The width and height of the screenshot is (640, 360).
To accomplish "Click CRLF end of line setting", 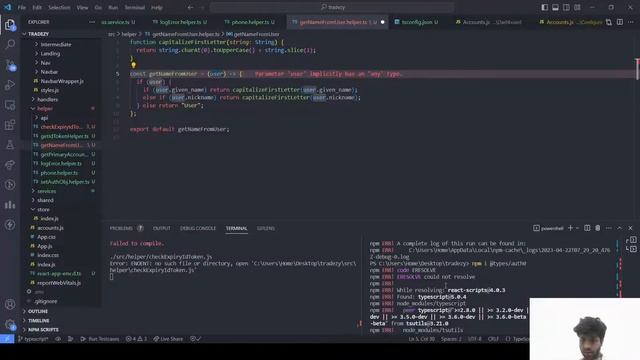I will click(493, 339).
